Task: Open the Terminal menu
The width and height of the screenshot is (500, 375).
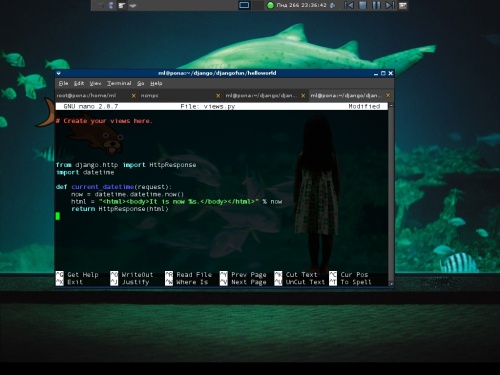Action: point(119,83)
